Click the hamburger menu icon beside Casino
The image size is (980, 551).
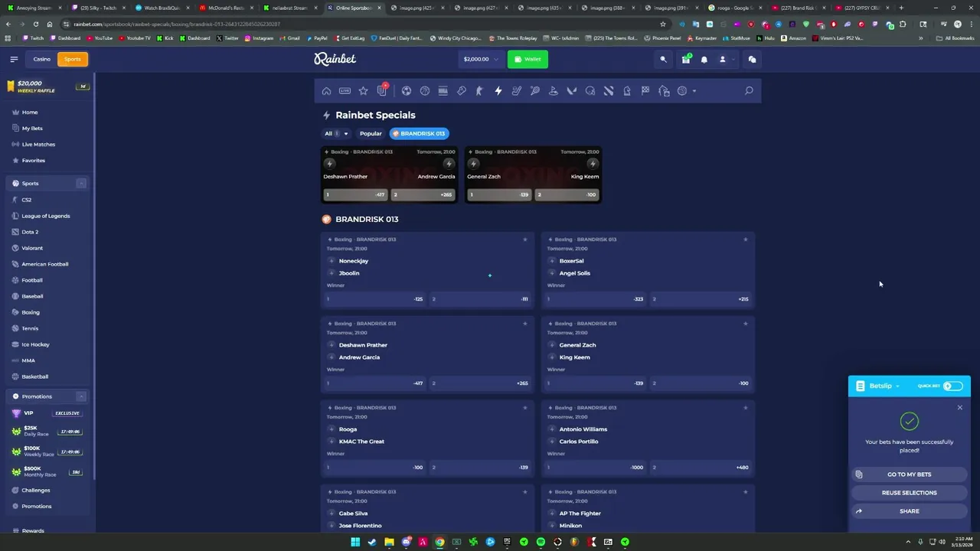point(14,59)
